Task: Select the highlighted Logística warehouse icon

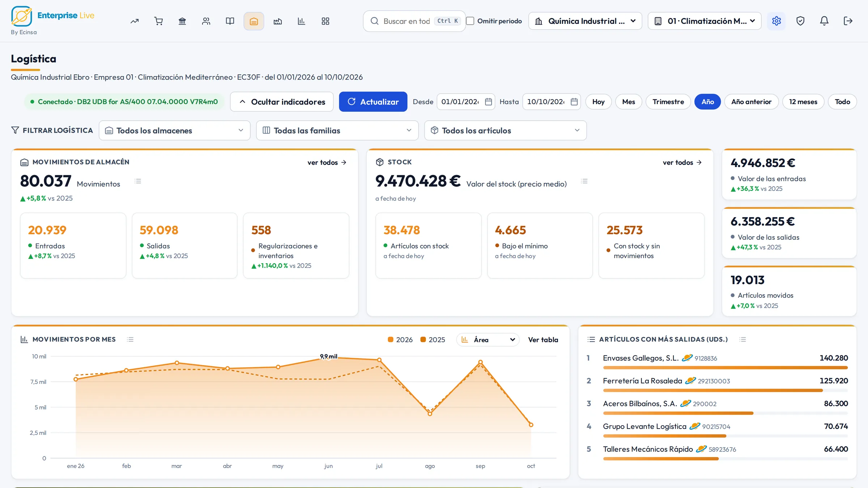Action: 254,21
